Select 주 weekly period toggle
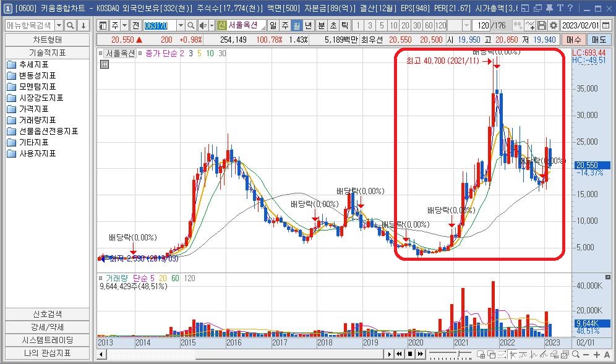This screenshot has width=616, height=364. click(285, 26)
